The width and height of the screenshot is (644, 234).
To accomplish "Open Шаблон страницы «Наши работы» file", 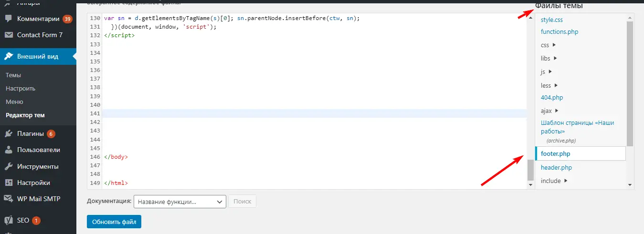I will click(x=578, y=127).
